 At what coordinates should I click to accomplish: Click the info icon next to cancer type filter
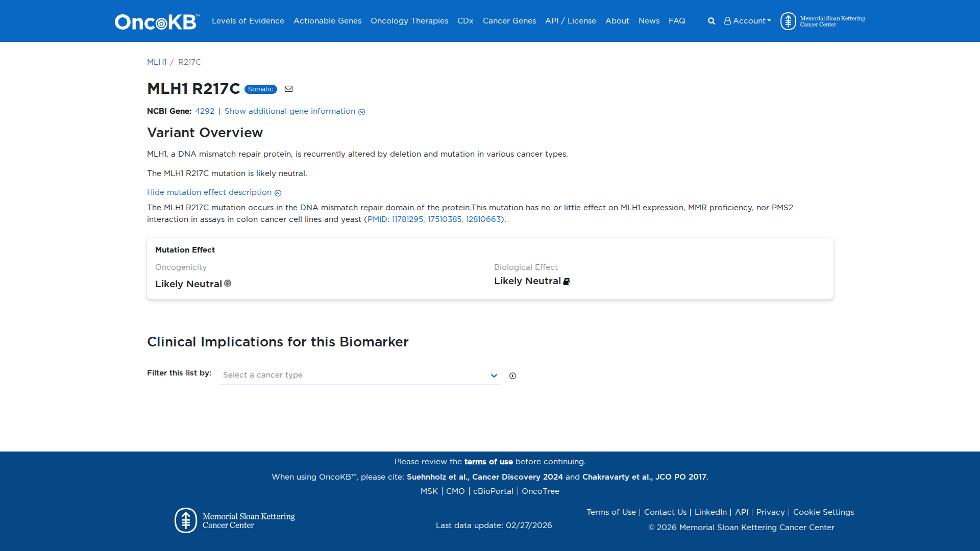[x=512, y=375]
